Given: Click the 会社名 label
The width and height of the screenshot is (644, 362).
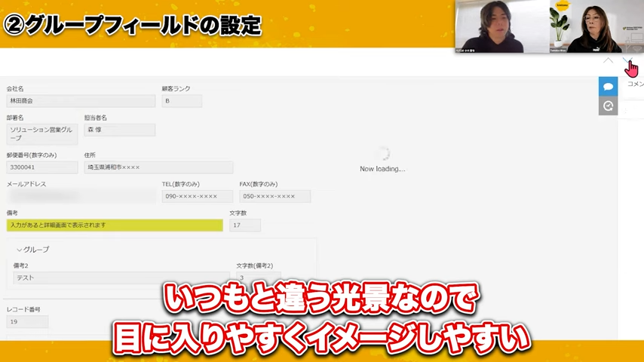Looking at the screenshot, I should (15, 89).
